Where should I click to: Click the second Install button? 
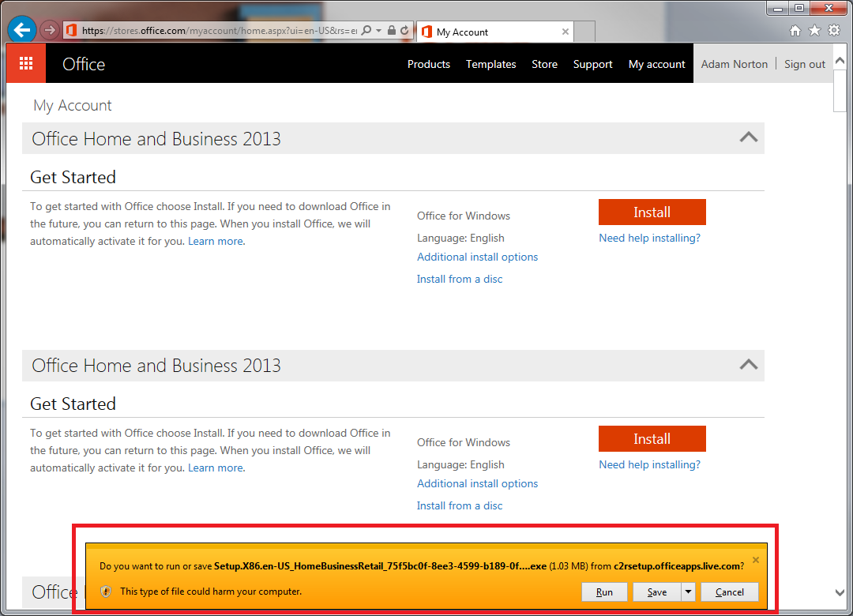(652, 438)
